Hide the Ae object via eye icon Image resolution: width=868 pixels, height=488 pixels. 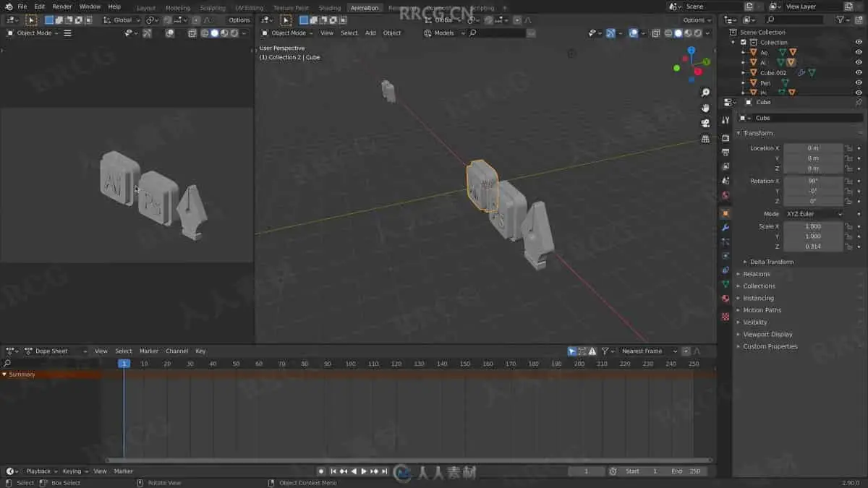pyautogui.click(x=859, y=53)
